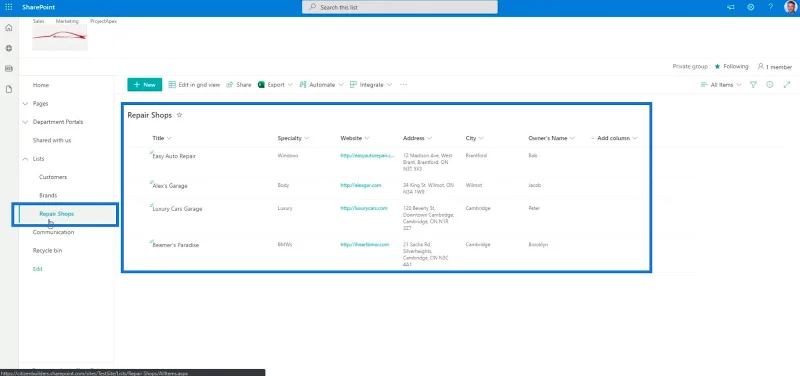Open Home in the left navigation
The height and width of the screenshot is (376, 800).
(41, 85)
